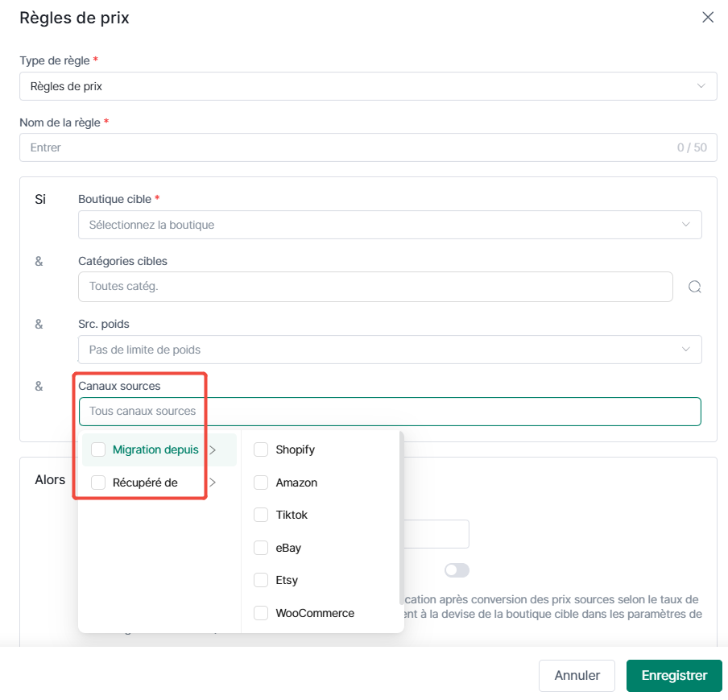
Task: Tick the Tiktok checkbox
Action: pos(261,515)
